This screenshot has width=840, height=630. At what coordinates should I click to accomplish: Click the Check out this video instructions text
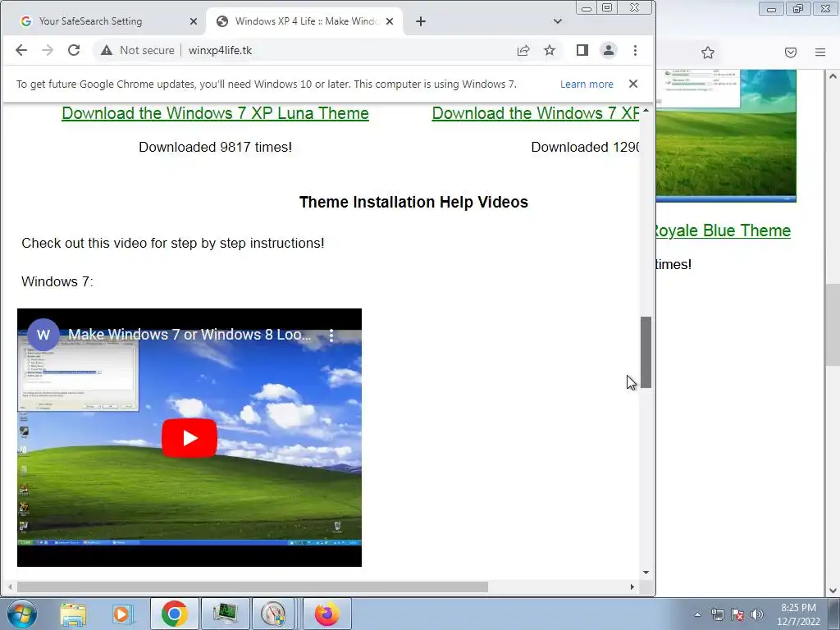coord(173,243)
